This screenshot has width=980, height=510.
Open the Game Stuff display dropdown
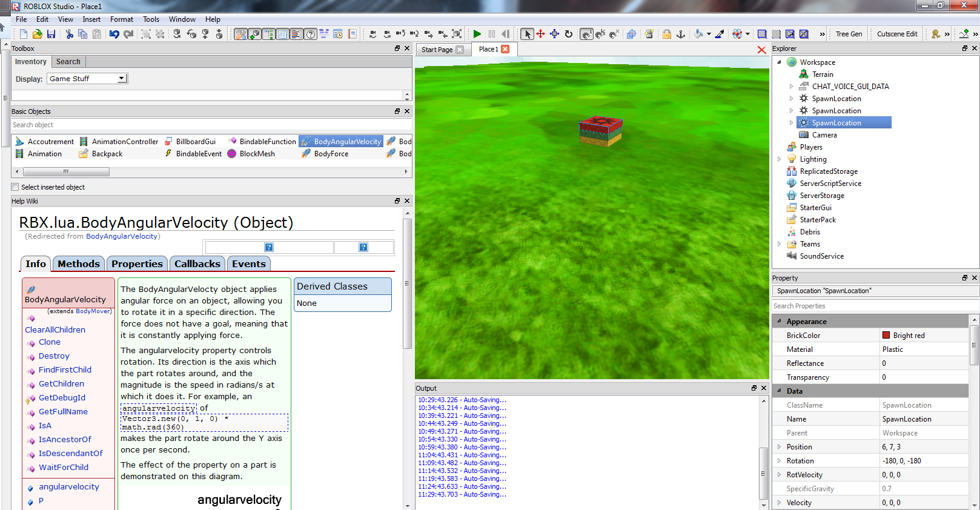87,79
